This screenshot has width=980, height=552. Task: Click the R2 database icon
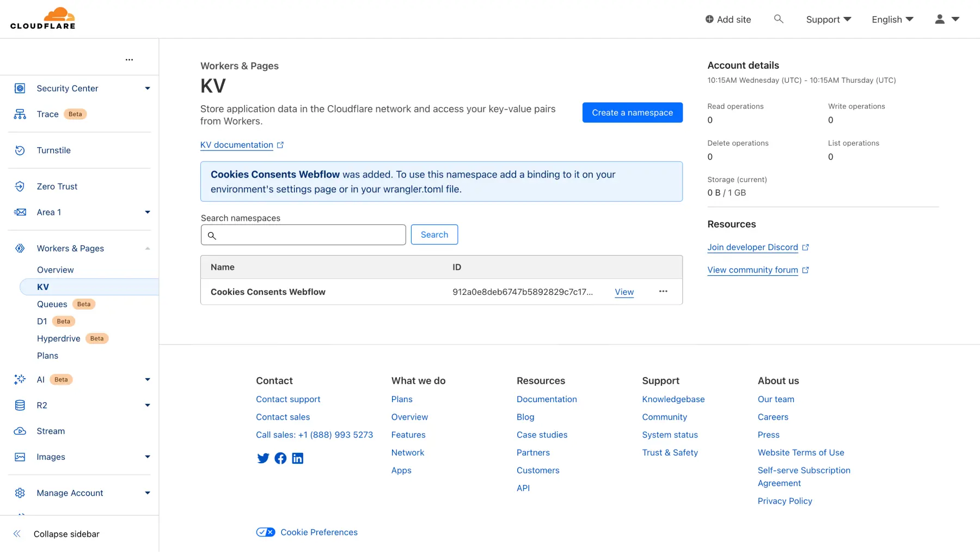coord(20,405)
